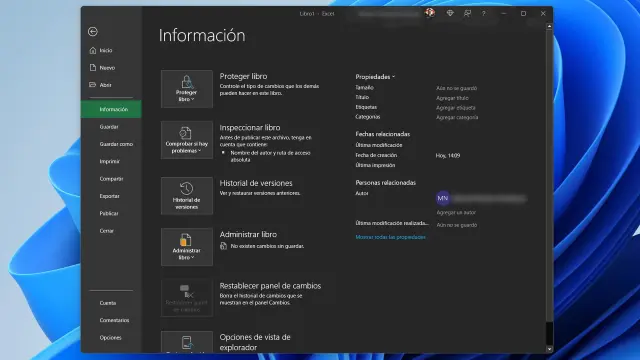Click the Nuevo blank page icon

click(93, 67)
